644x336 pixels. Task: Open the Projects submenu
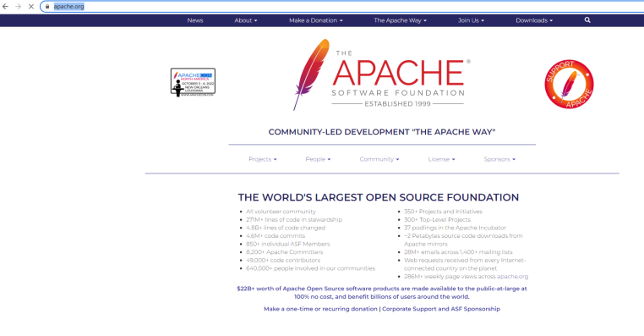tap(263, 159)
